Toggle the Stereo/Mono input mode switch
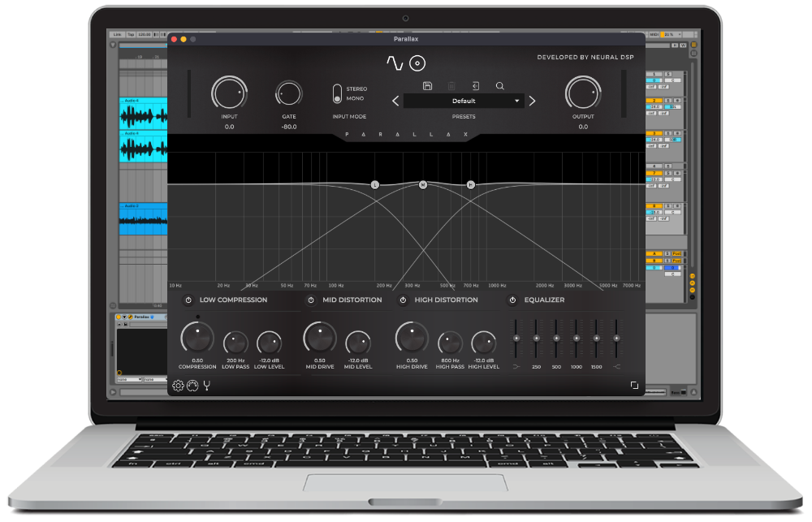 [337, 93]
